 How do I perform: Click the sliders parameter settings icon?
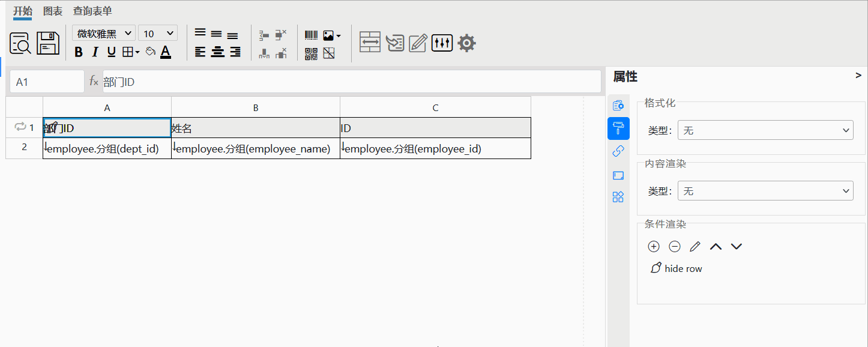(x=442, y=43)
